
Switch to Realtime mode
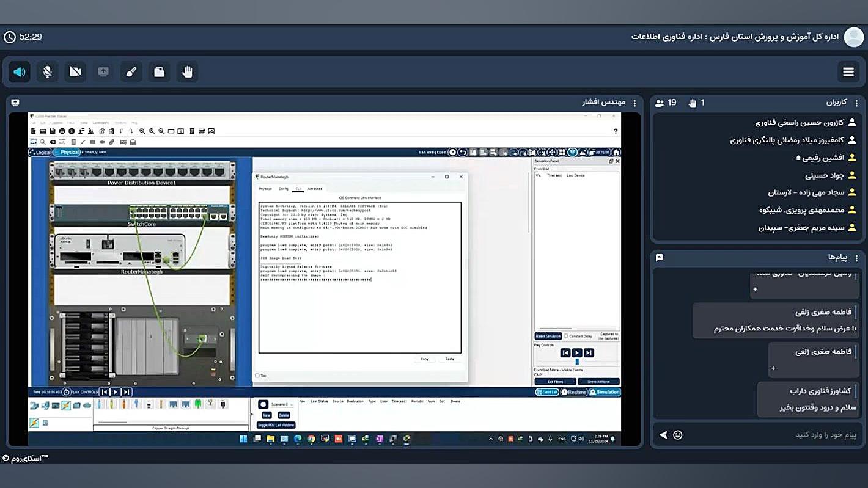(574, 392)
